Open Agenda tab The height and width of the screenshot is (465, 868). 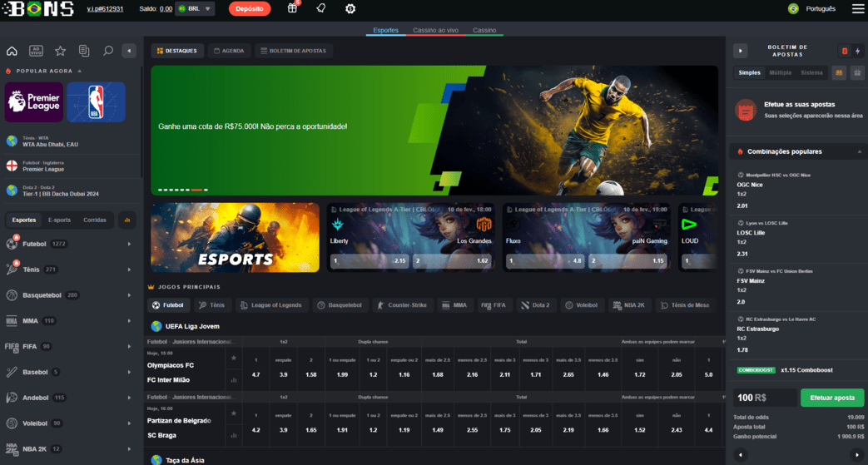(x=229, y=51)
